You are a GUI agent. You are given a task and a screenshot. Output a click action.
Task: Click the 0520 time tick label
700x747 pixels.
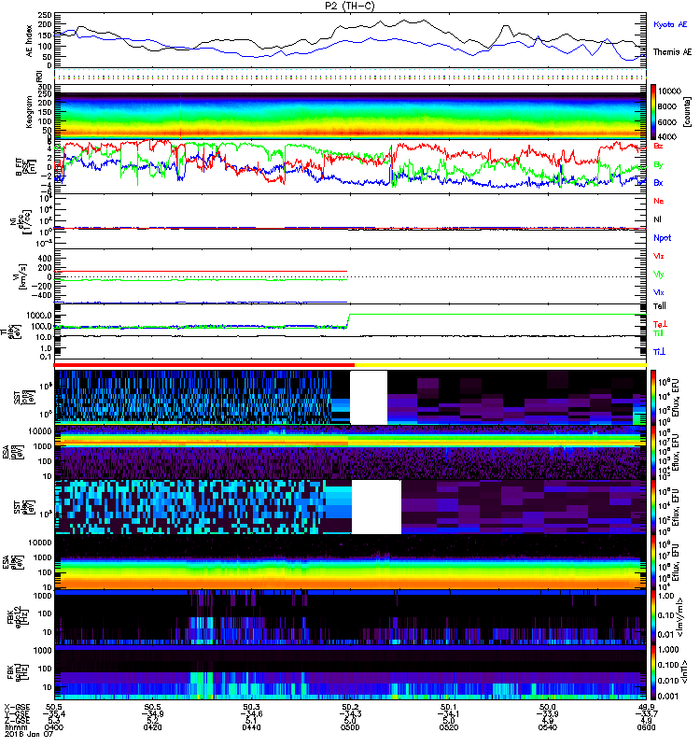click(449, 727)
